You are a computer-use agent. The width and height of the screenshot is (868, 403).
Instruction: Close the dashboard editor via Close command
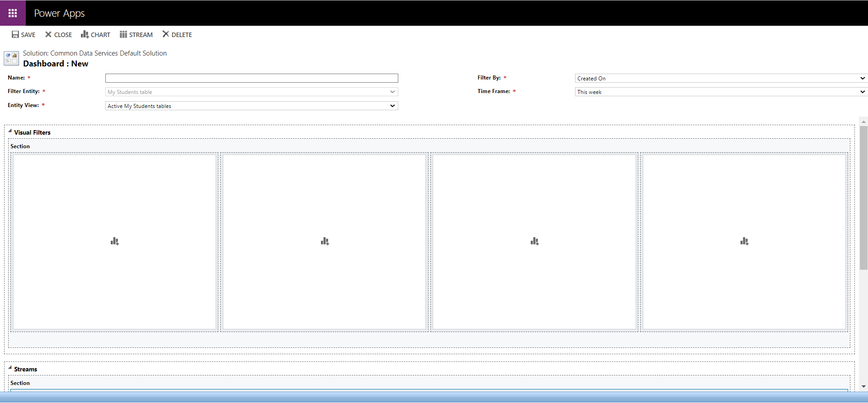click(x=58, y=35)
